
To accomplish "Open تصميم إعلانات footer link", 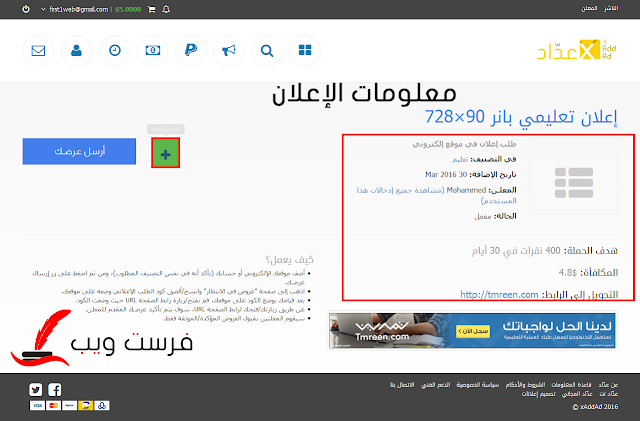I will (538, 394).
